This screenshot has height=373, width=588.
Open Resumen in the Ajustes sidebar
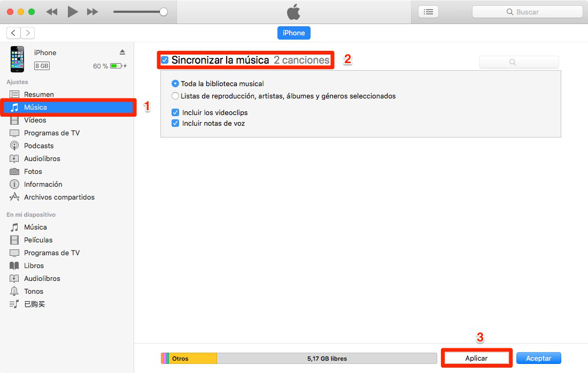pos(38,94)
